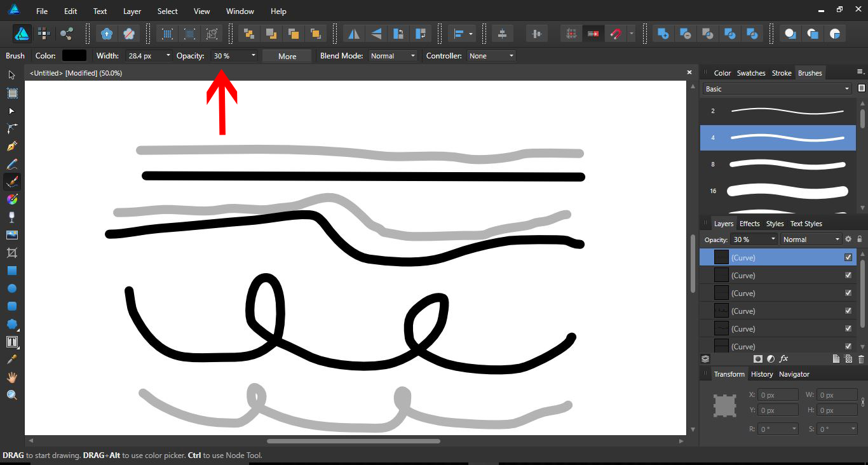This screenshot has height=465, width=868.
Task: Switch to the Swatches tab
Action: point(751,72)
